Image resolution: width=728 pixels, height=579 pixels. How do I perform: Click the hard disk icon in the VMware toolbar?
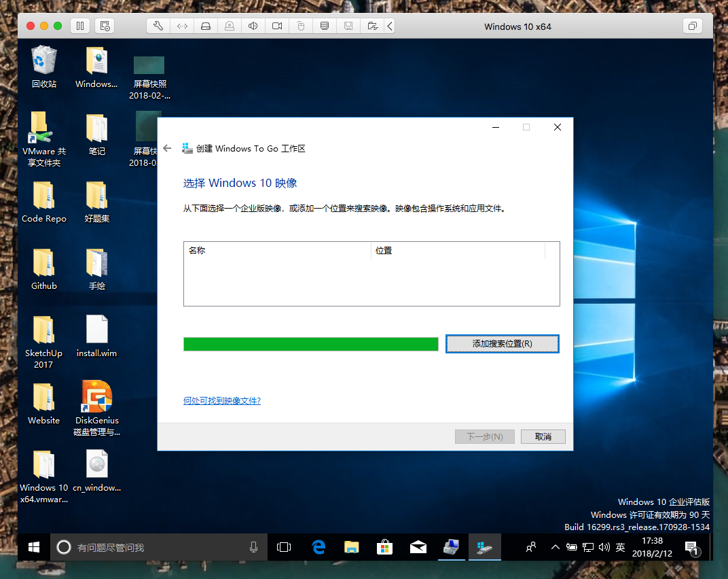[206, 27]
